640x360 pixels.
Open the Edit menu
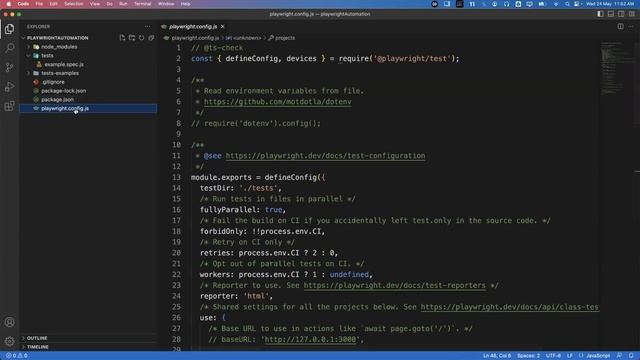[53, 4]
